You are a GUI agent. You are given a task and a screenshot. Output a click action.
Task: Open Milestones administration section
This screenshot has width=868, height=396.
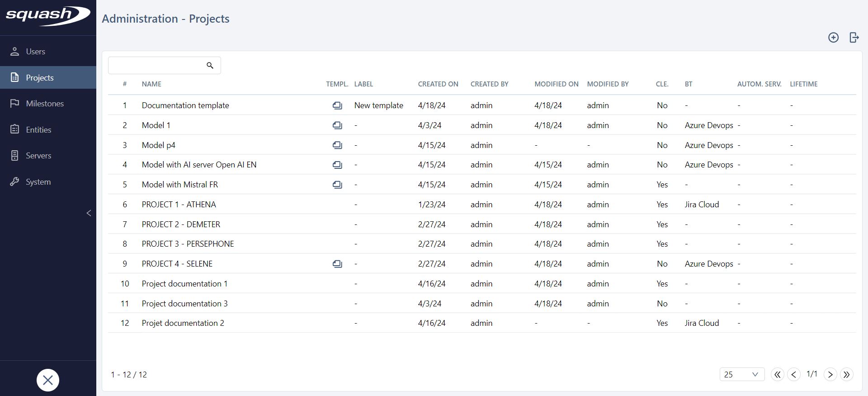45,104
